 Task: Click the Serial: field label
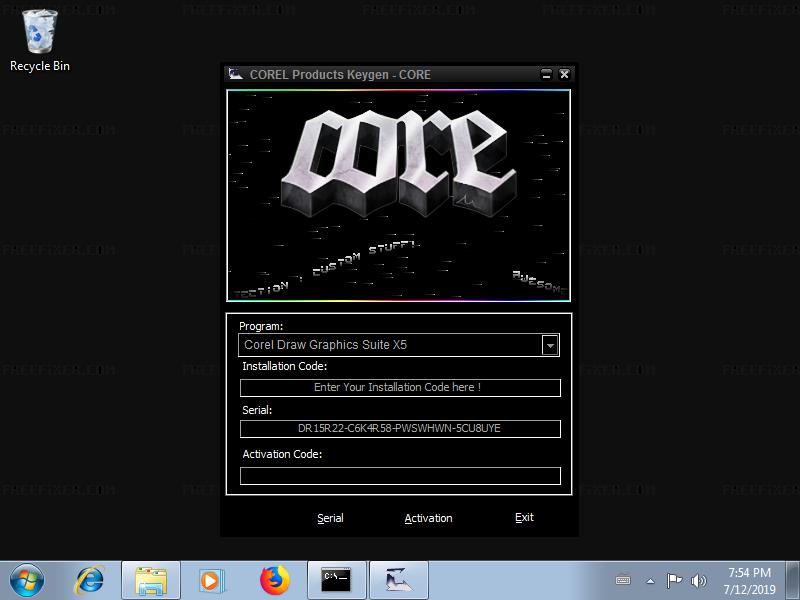[x=257, y=410]
